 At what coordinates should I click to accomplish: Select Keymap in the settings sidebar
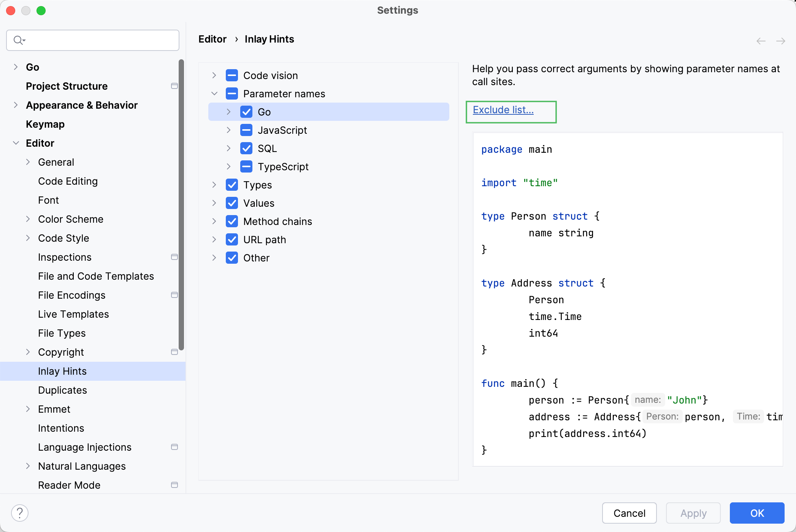[x=45, y=124]
